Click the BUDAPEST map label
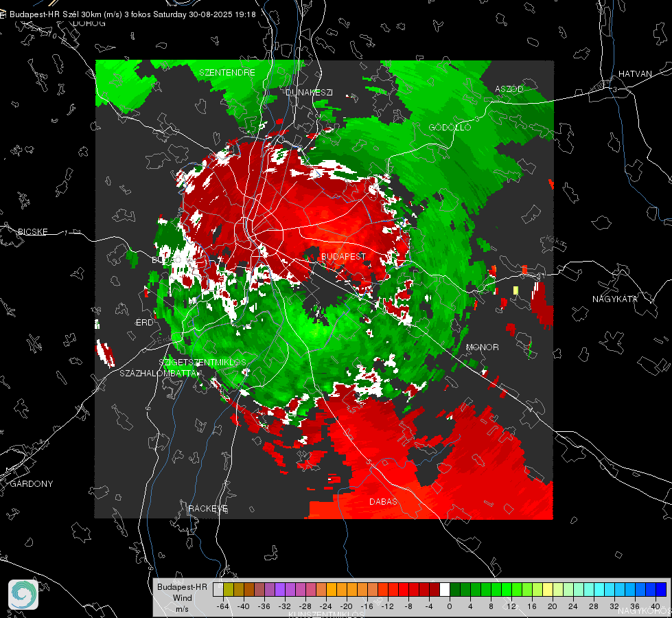The height and width of the screenshot is (618, 672). pos(343,256)
